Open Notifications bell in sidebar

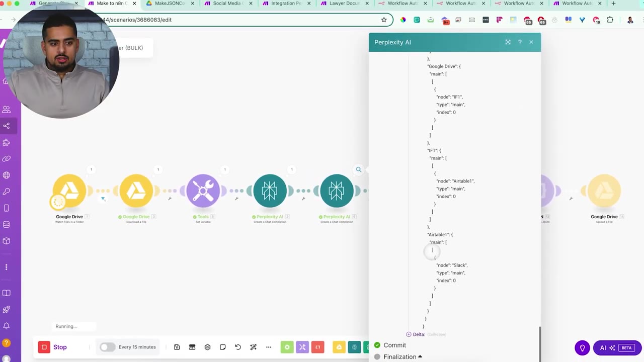pos(7,326)
